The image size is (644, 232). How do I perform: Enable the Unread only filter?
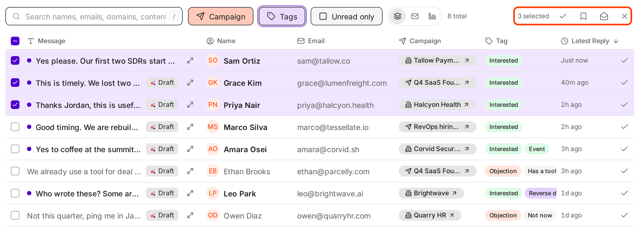347,16
